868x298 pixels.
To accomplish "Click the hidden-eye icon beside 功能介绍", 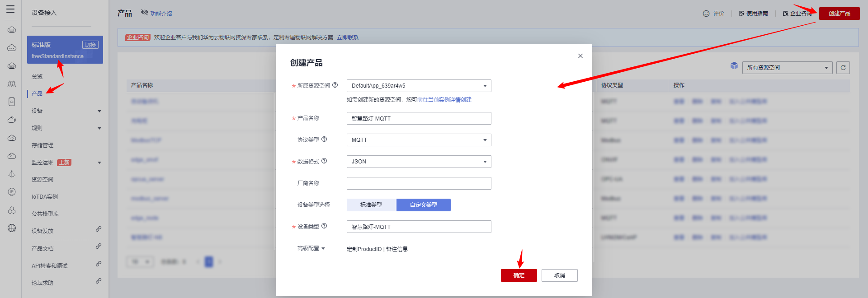I will (x=145, y=12).
